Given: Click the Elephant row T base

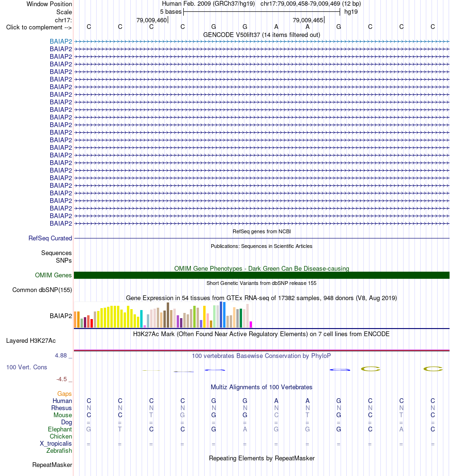Looking at the screenshot, I should [120, 429].
